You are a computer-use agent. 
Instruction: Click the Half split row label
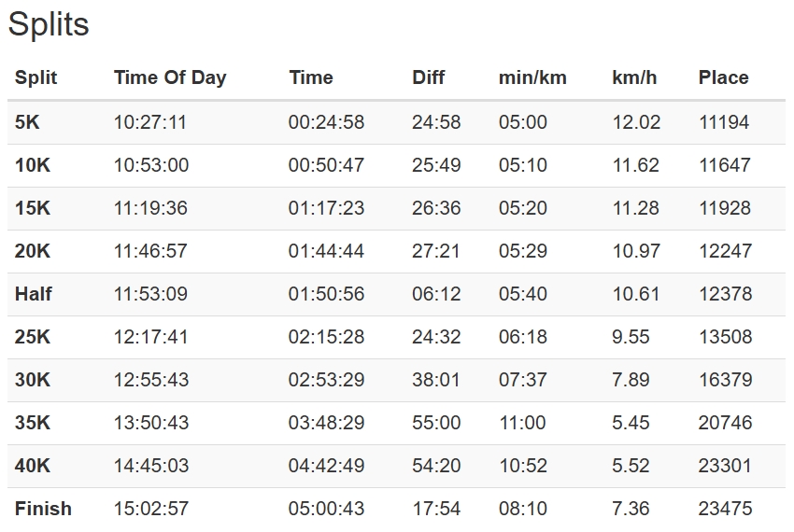(x=33, y=294)
